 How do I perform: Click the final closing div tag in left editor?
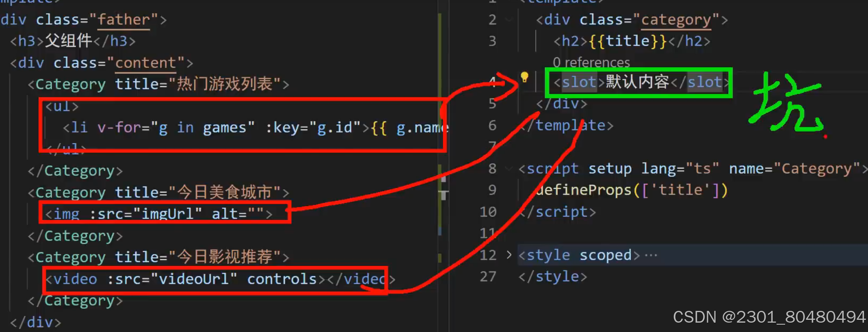pyautogui.click(x=35, y=322)
